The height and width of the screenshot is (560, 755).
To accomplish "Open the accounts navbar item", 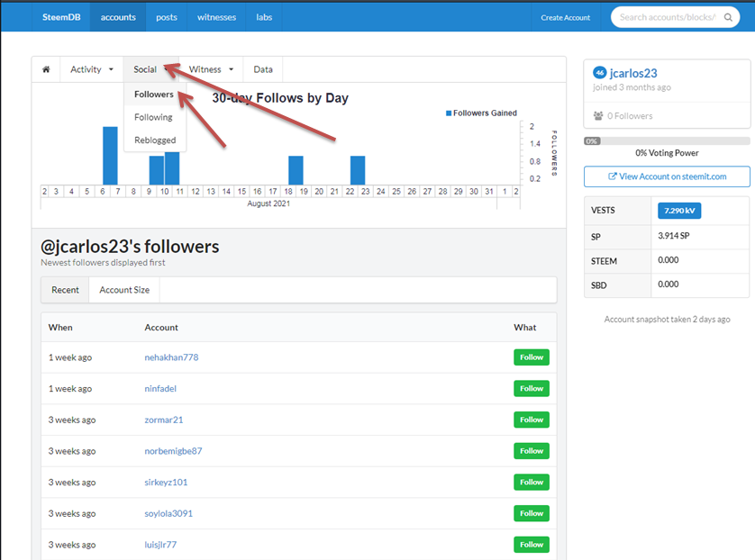I will 118,17.
